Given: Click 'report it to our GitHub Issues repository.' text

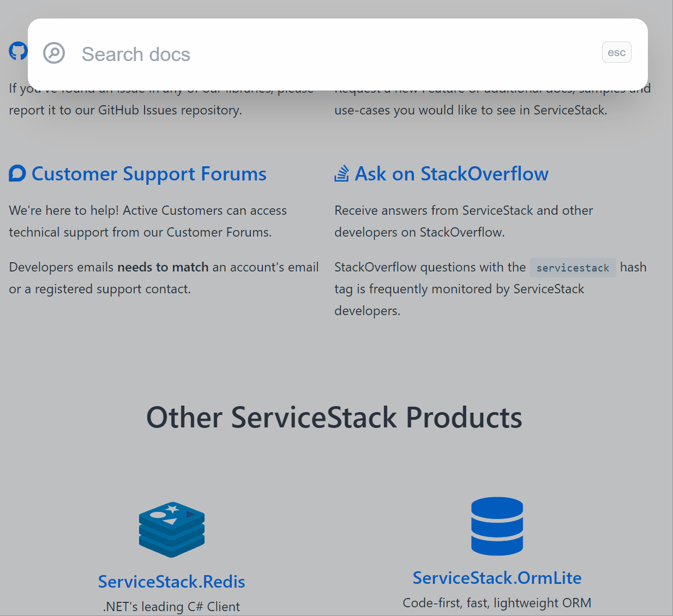Looking at the screenshot, I should (x=125, y=110).
